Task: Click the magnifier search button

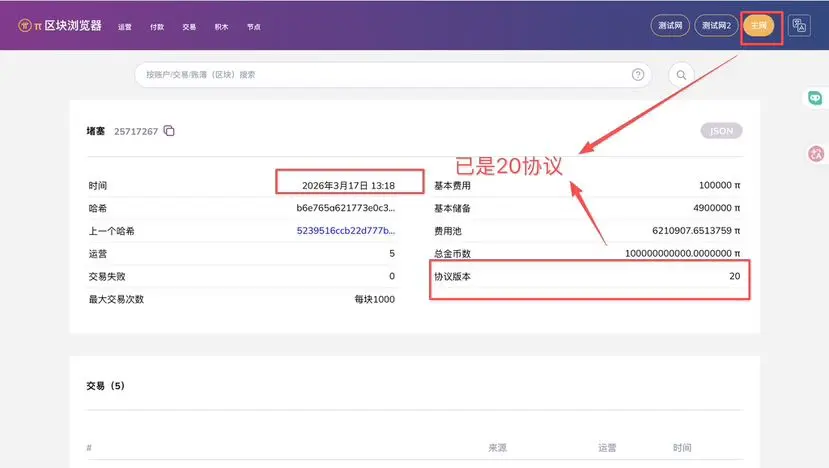Action: tap(681, 75)
